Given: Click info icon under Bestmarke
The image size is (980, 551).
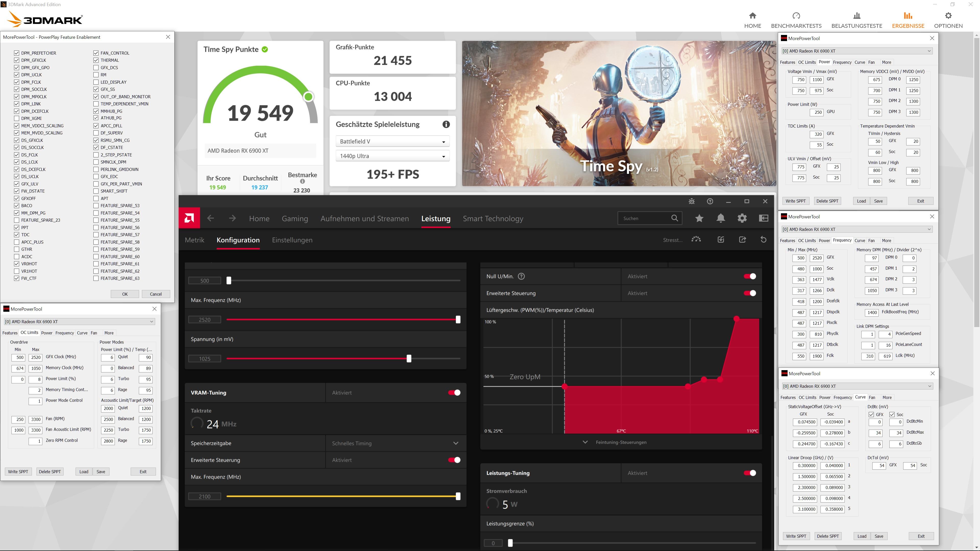Looking at the screenshot, I should coord(302,181).
